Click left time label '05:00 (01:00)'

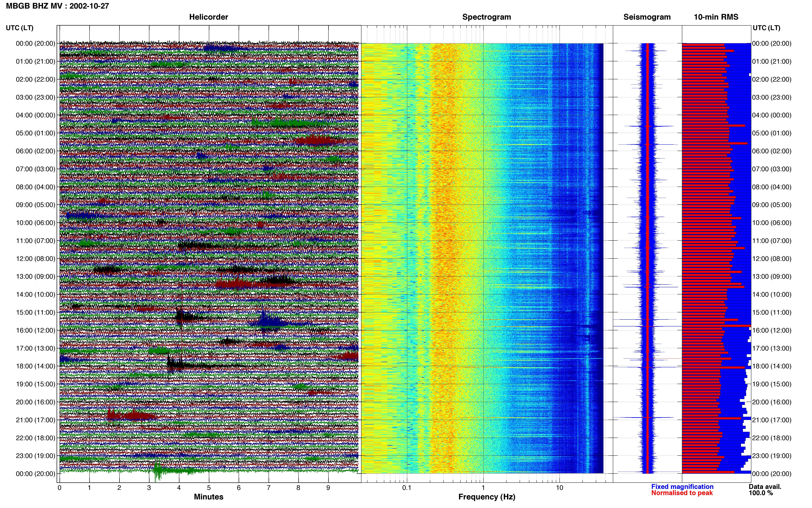click(36, 133)
